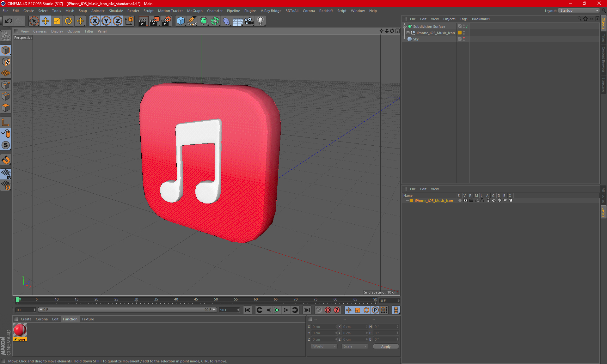
Task: Click the Deformer bend icon
Action: click(226, 21)
